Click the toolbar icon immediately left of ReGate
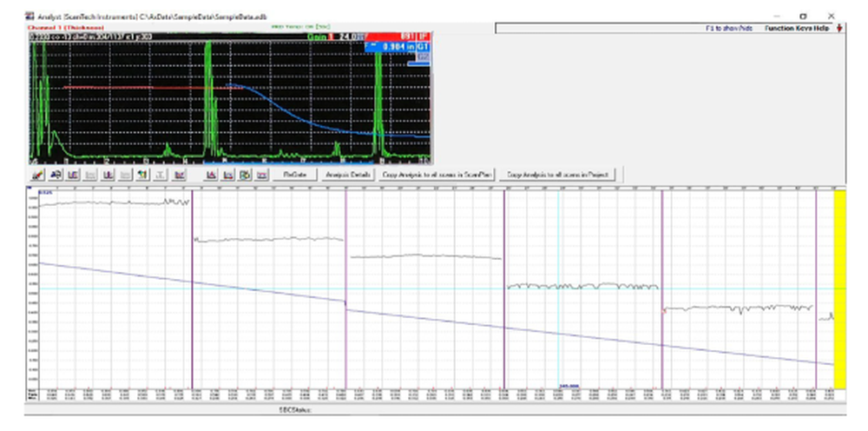 [x=262, y=175]
